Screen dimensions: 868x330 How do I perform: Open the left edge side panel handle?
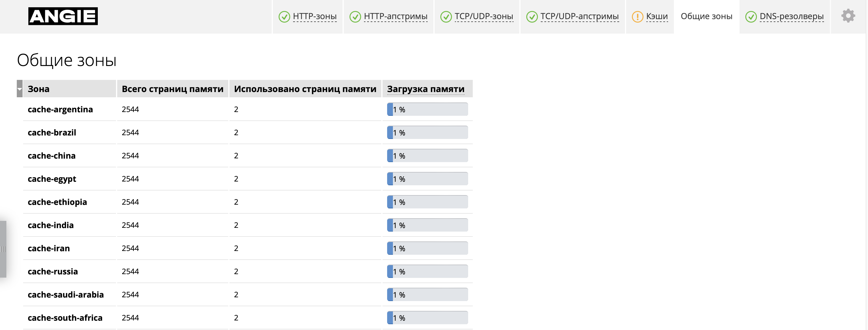3,249
